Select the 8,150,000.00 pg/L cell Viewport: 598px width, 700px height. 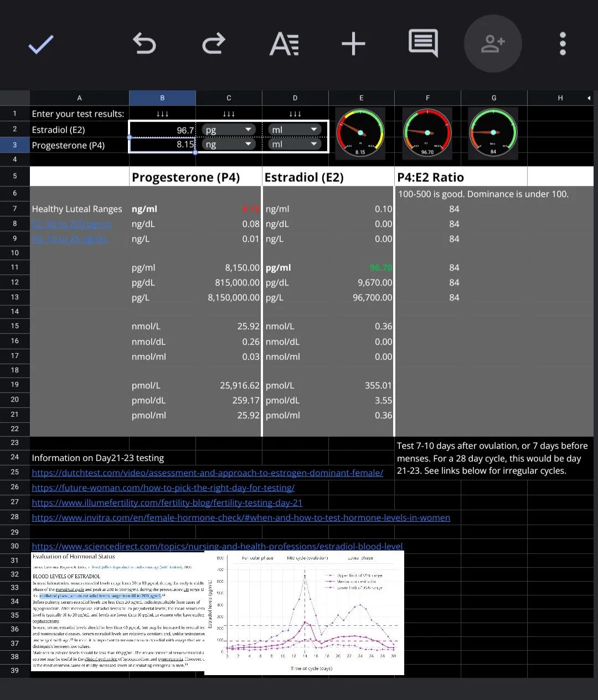pyautogui.click(x=229, y=297)
